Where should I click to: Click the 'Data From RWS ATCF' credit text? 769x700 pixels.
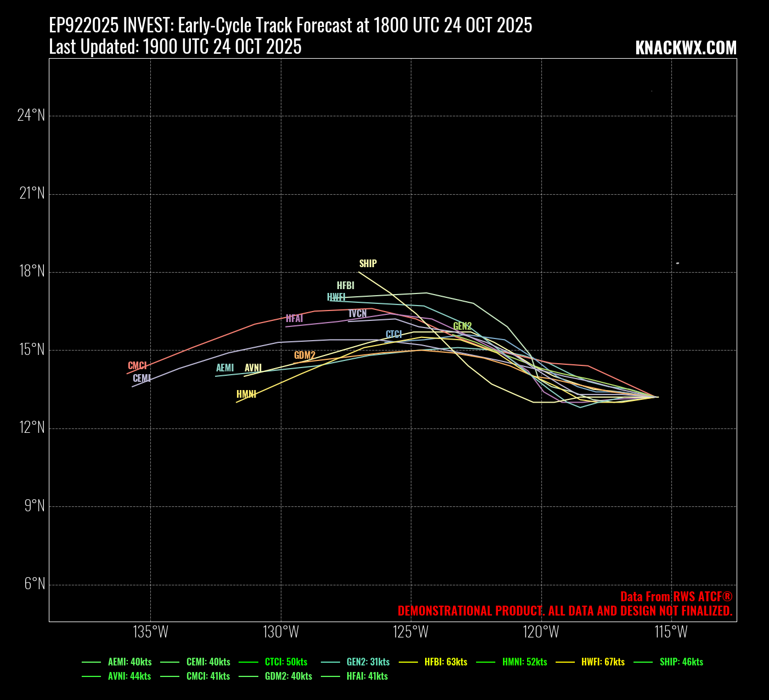(676, 596)
